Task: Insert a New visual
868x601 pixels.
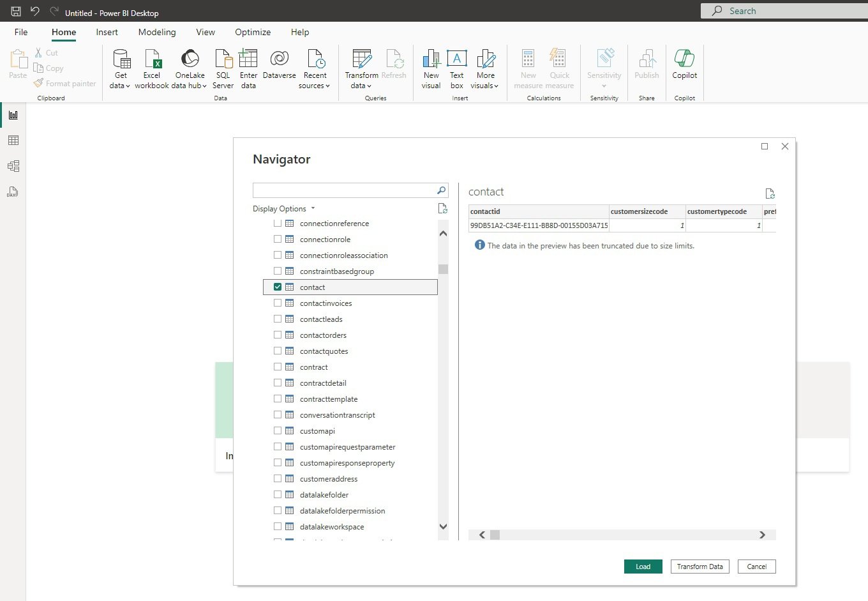Action: (x=431, y=69)
